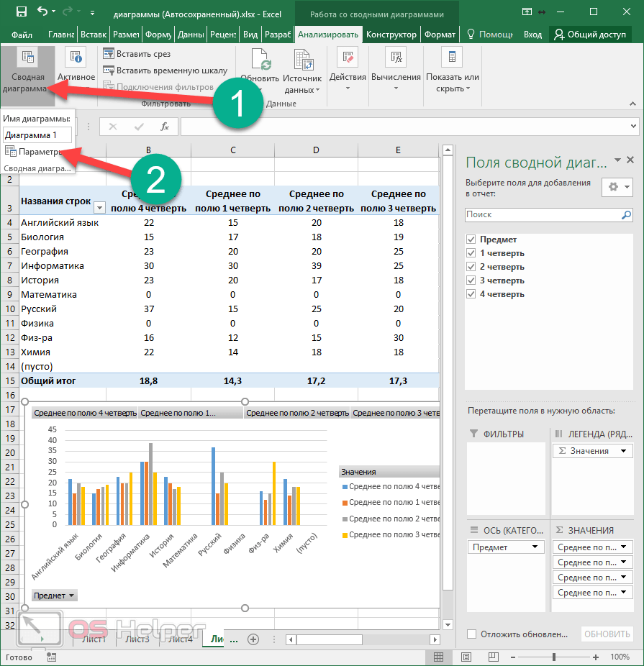Click the insert function fx icon
This screenshot has height=666, width=644.
(x=164, y=127)
